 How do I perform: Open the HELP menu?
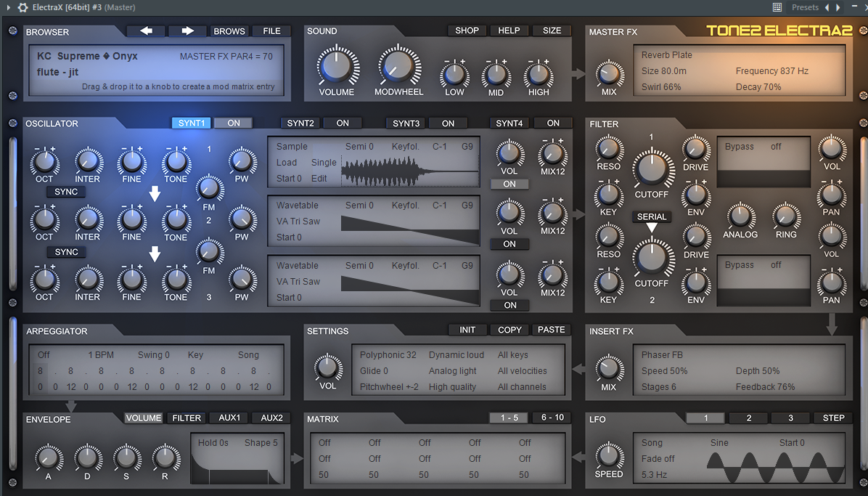(x=509, y=31)
